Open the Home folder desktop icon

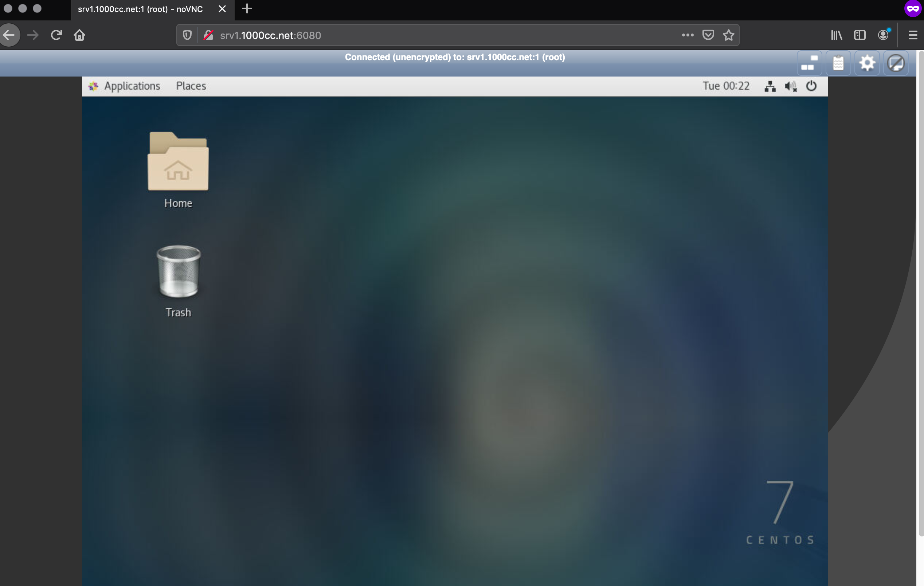click(x=178, y=171)
